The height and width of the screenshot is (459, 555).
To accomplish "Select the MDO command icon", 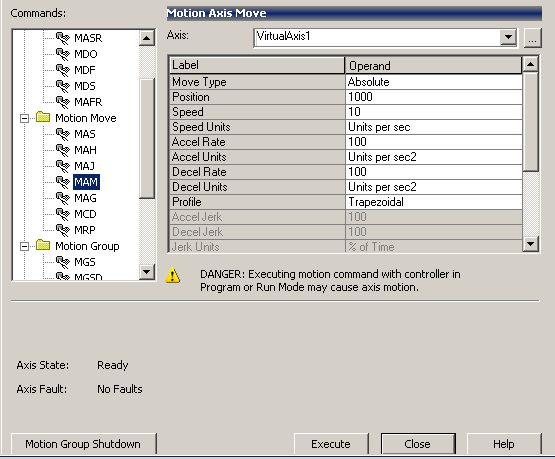I will point(63,54).
